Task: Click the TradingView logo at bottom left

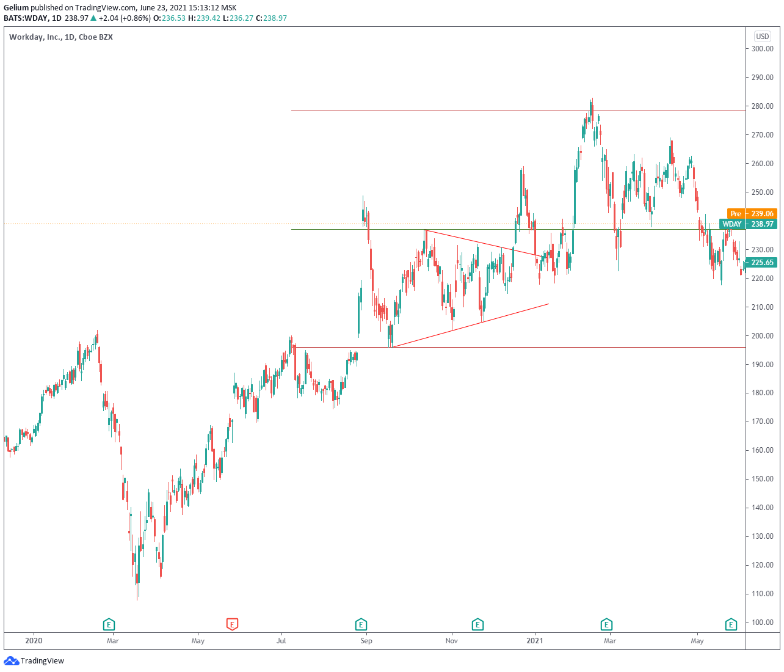Action: point(34,660)
